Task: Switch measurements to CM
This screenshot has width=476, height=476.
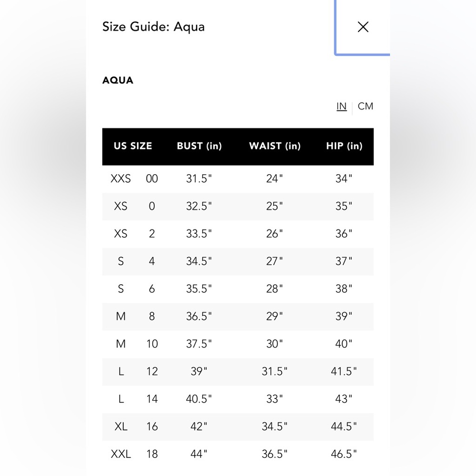Action: pyautogui.click(x=365, y=106)
